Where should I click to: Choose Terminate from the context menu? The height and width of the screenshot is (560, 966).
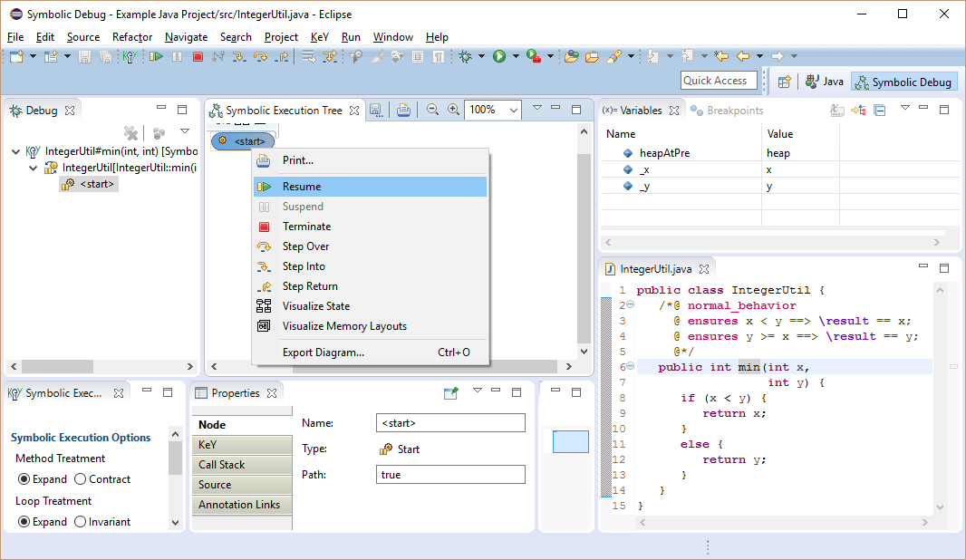click(x=371, y=227)
